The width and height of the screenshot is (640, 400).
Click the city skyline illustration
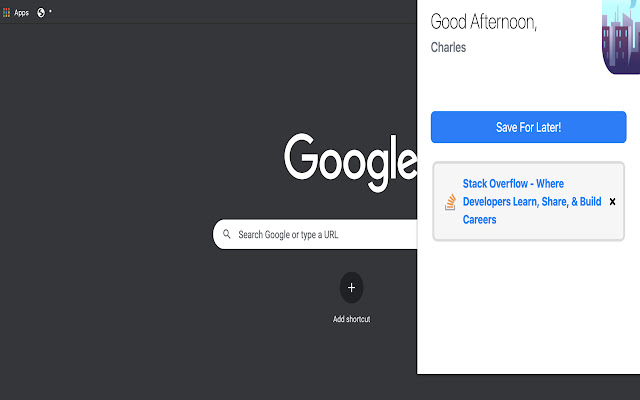pyautogui.click(x=621, y=37)
